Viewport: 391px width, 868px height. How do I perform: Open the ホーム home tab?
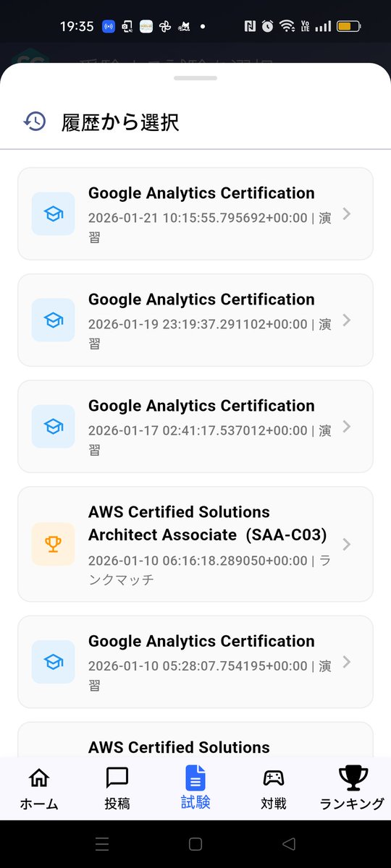coord(39,788)
